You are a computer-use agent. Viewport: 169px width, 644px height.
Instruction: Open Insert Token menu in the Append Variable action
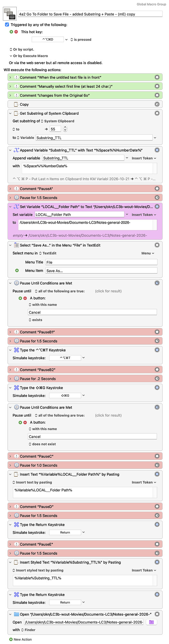click(x=144, y=158)
